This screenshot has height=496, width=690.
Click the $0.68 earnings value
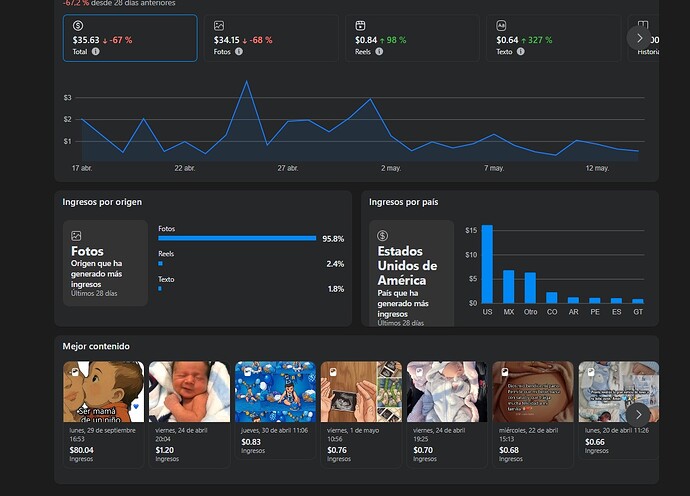click(509, 450)
